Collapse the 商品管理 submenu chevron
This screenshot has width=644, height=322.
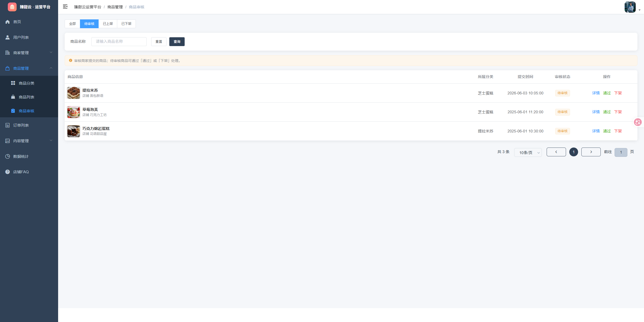click(x=51, y=68)
